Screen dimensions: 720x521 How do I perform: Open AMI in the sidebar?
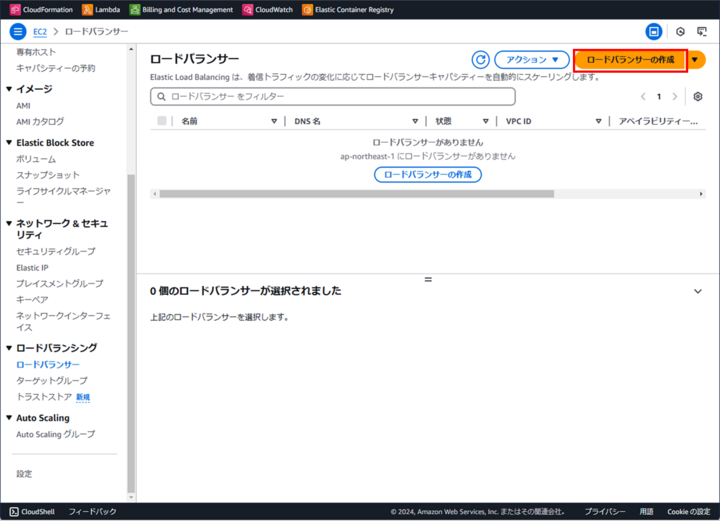pos(23,106)
